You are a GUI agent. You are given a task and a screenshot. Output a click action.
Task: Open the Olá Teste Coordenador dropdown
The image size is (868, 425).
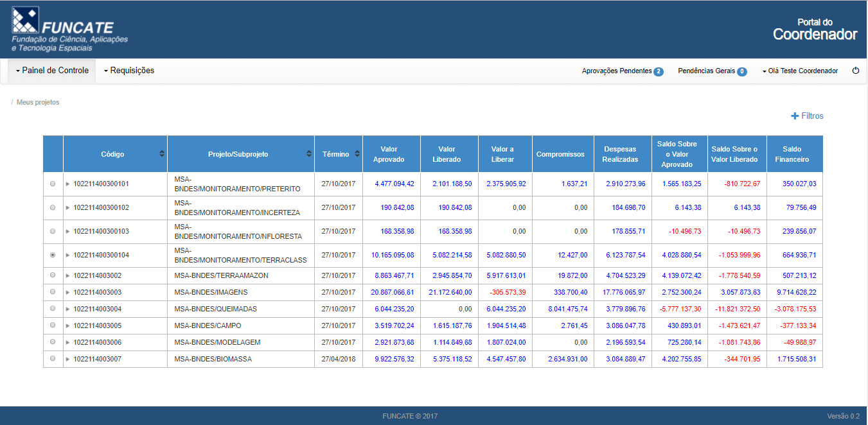800,71
